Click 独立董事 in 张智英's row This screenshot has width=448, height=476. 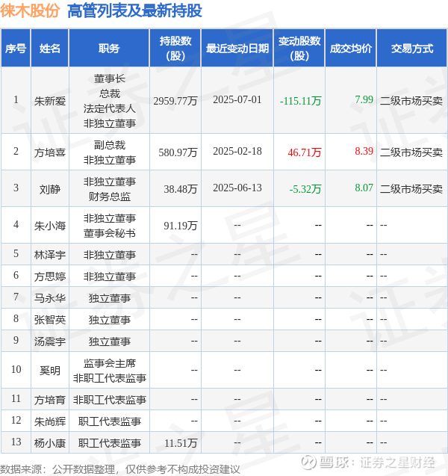click(110, 320)
